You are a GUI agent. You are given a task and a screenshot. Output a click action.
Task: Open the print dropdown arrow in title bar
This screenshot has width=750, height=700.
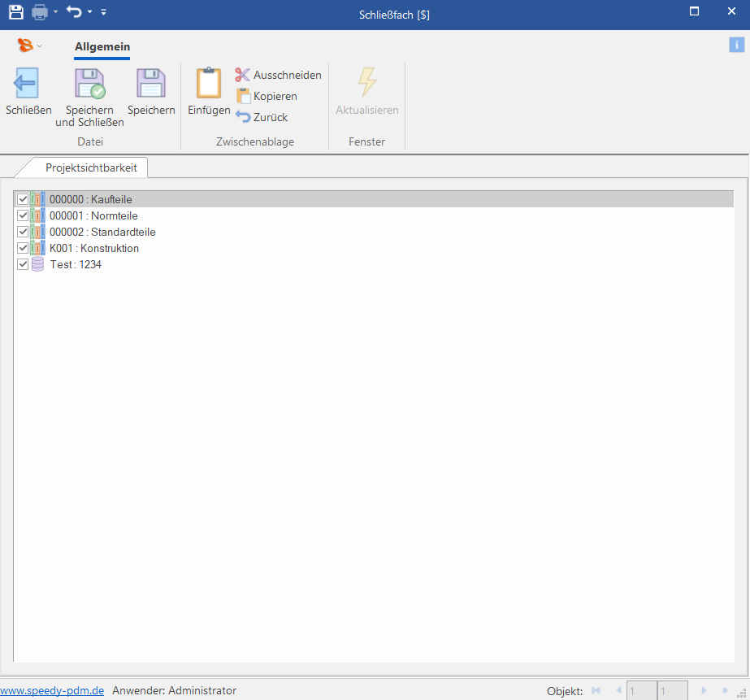[x=56, y=13]
